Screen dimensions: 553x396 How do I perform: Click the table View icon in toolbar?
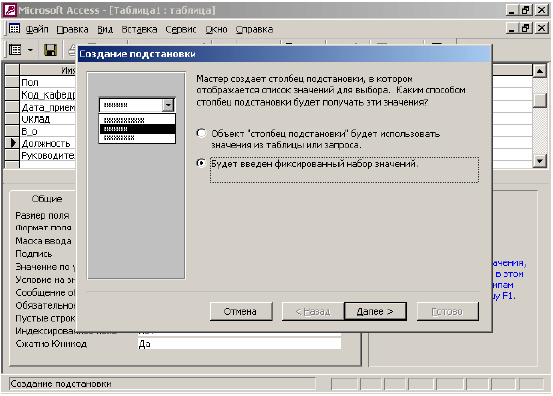click(15, 50)
